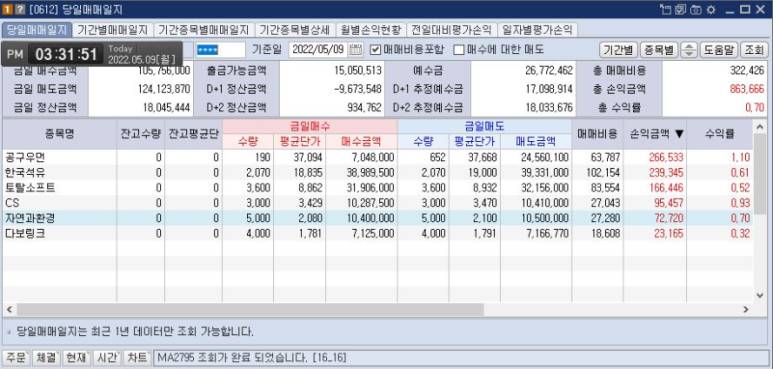Switch to the 기간별매매일지 tab
Viewport: 773px width, 369px height.
pyautogui.click(x=113, y=30)
